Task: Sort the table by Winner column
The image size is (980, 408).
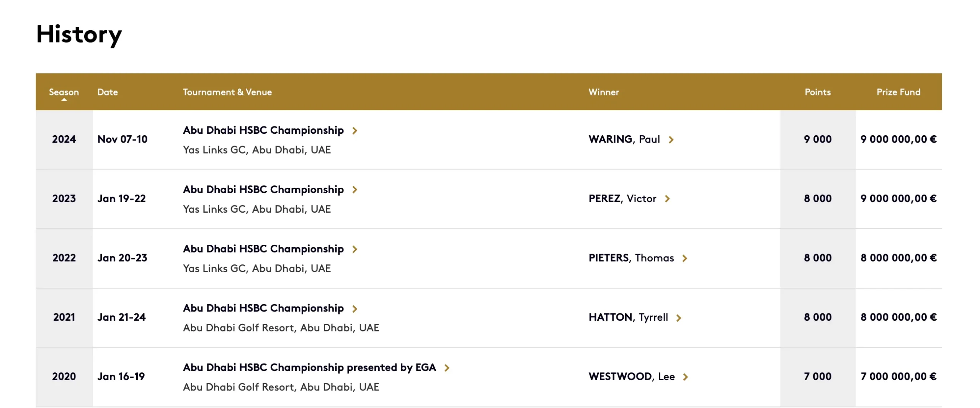Action: coord(604,92)
